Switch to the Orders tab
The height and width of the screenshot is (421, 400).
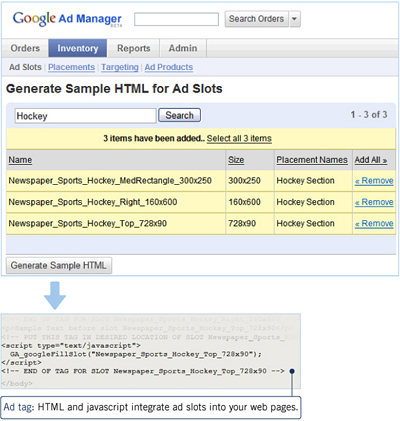click(x=25, y=48)
